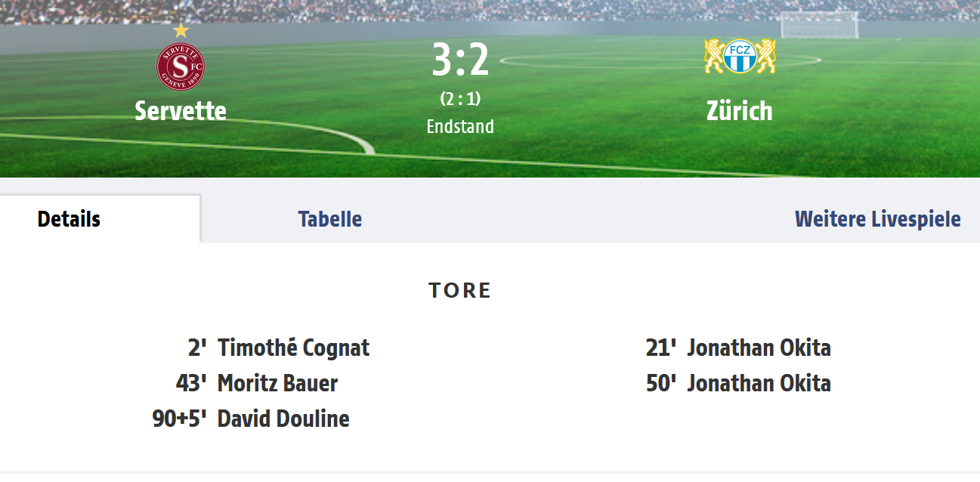
Task: Click the Endstand status label
Action: [x=460, y=126]
